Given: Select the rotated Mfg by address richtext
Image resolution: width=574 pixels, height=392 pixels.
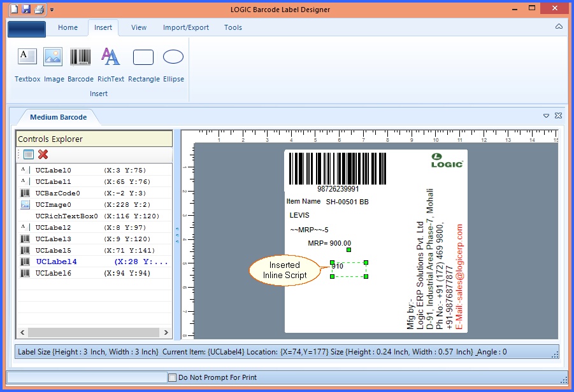Looking at the screenshot, I should [435, 259].
